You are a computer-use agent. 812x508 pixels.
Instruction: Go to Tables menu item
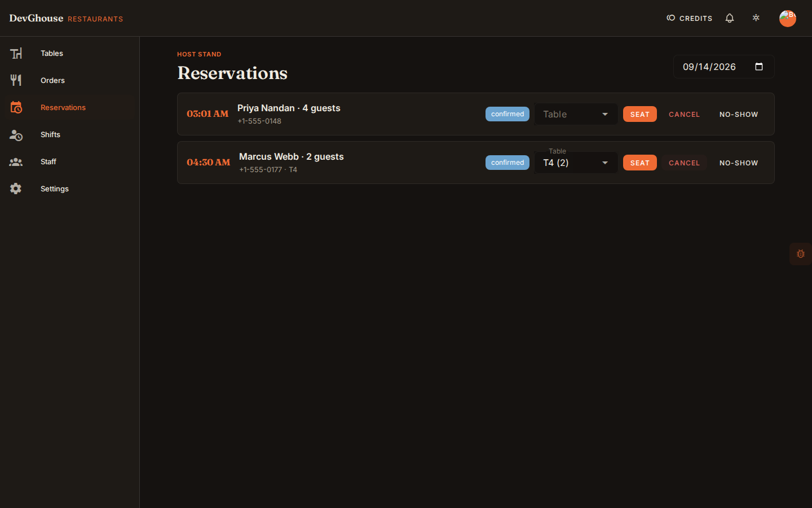tap(69, 53)
